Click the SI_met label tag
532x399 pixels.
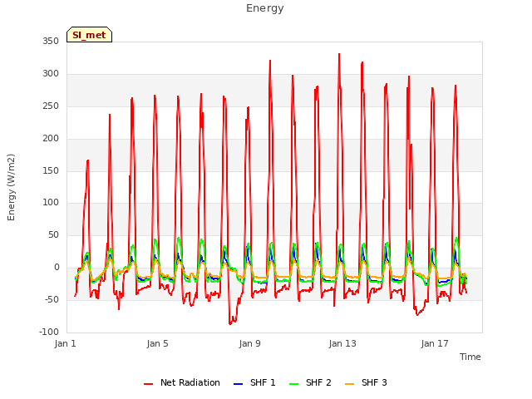89,35
